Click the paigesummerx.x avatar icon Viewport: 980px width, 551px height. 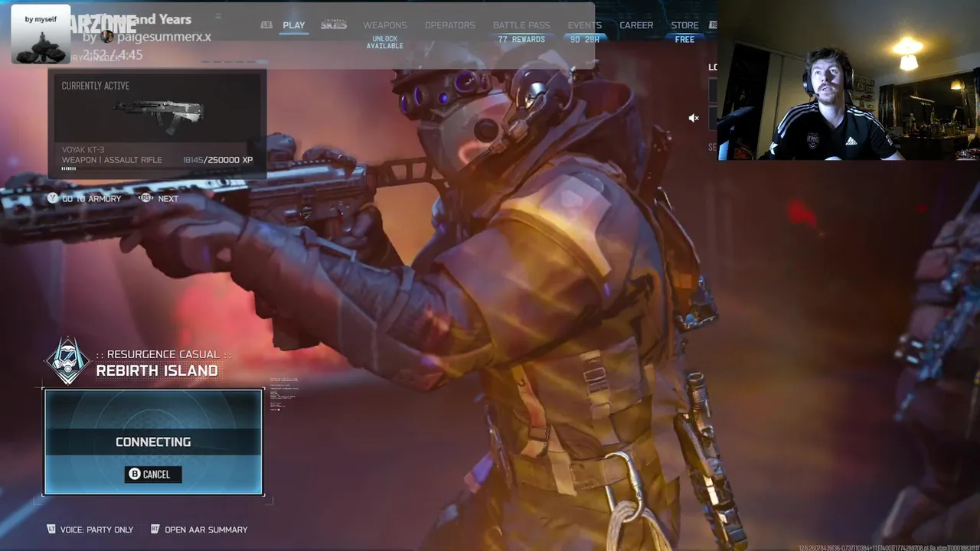pos(107,37)
